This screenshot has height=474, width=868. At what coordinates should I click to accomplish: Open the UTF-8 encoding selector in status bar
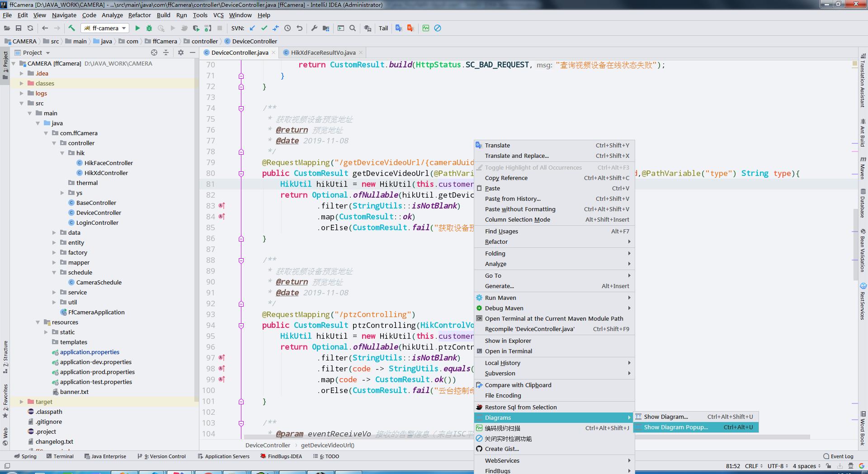[x=778, y=466]
